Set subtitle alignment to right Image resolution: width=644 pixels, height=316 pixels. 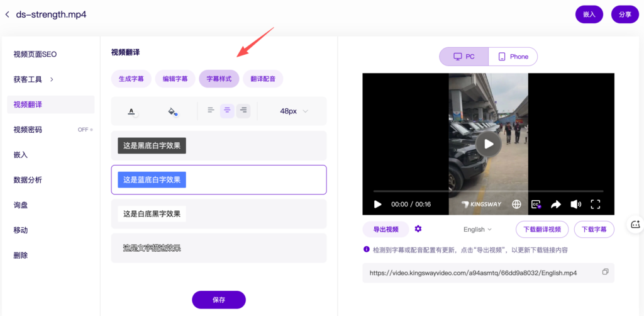[243, 111]
